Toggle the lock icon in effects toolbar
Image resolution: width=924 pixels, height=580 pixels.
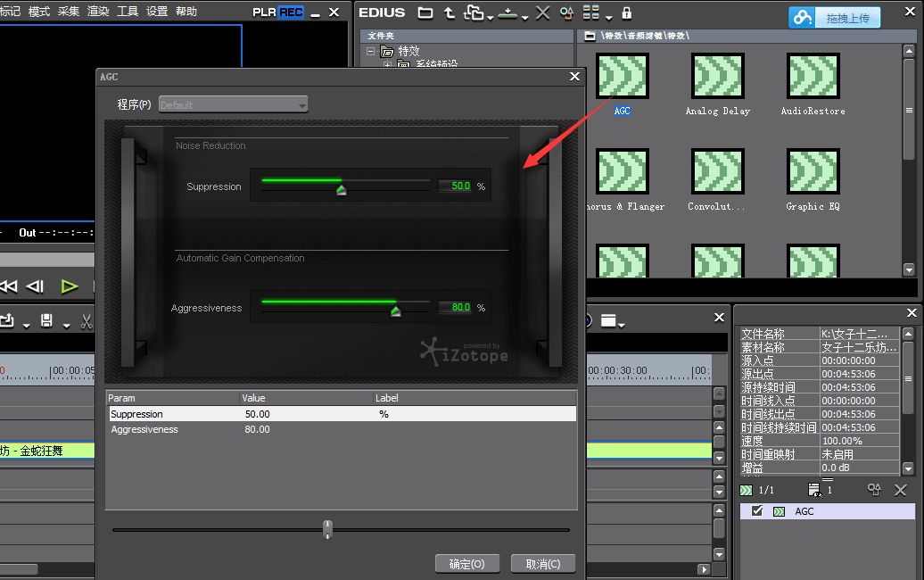pos(626,13)
